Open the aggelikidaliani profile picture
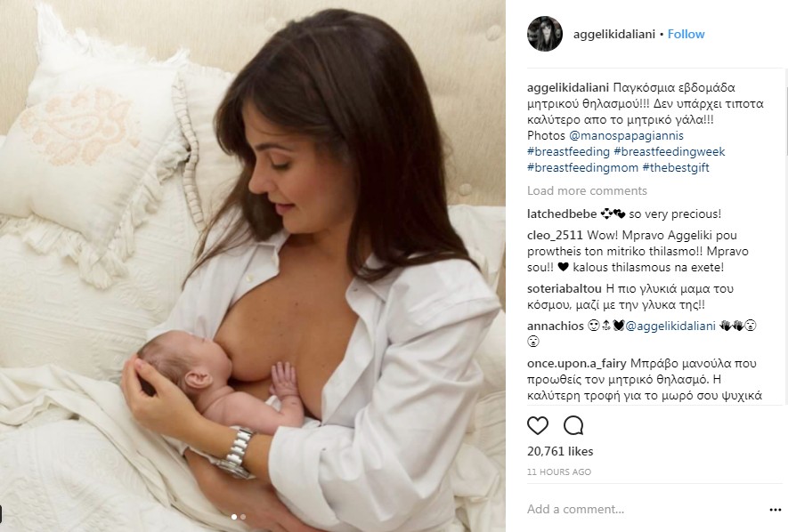This screenshot has width=788, height=532. pos(545,34)
